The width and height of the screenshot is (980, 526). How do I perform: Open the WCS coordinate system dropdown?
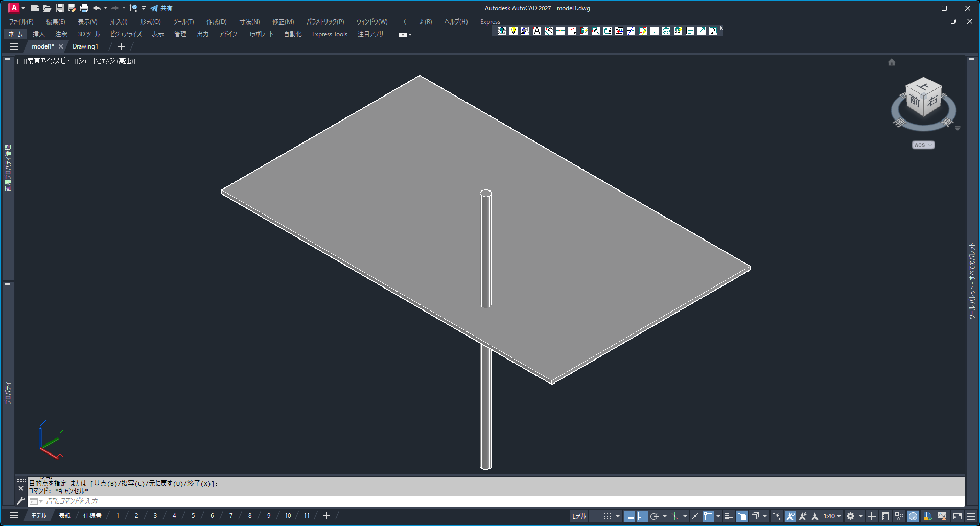pos(923,145)
